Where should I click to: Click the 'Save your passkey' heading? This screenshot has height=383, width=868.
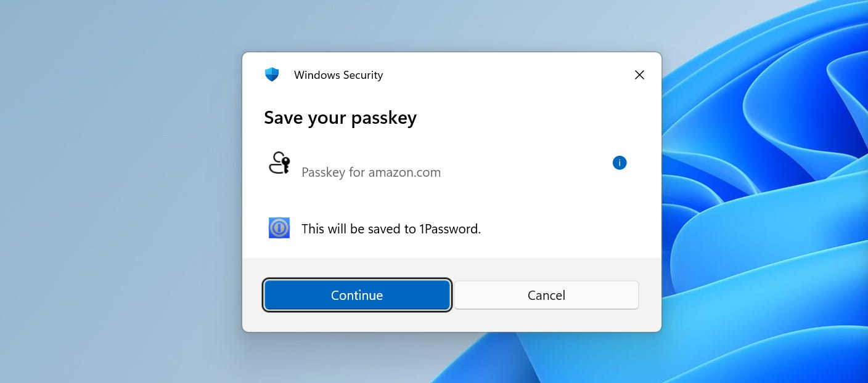(340, 118)
